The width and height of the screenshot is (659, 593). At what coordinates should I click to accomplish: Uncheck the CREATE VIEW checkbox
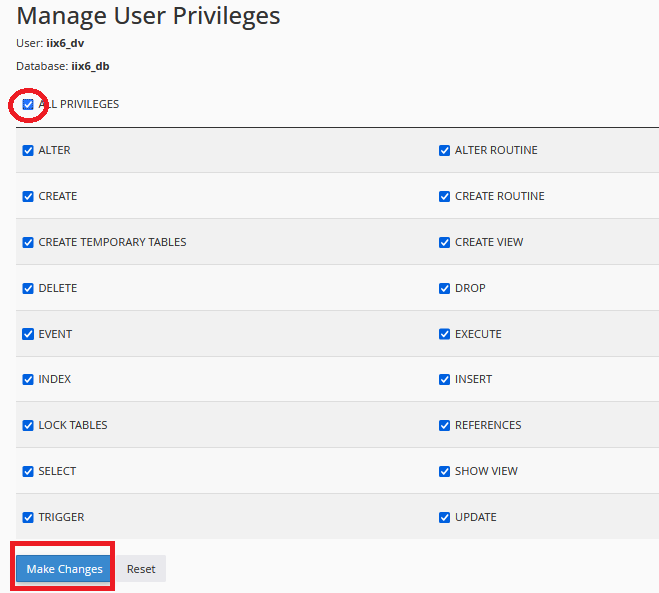(x=444, y=243)
